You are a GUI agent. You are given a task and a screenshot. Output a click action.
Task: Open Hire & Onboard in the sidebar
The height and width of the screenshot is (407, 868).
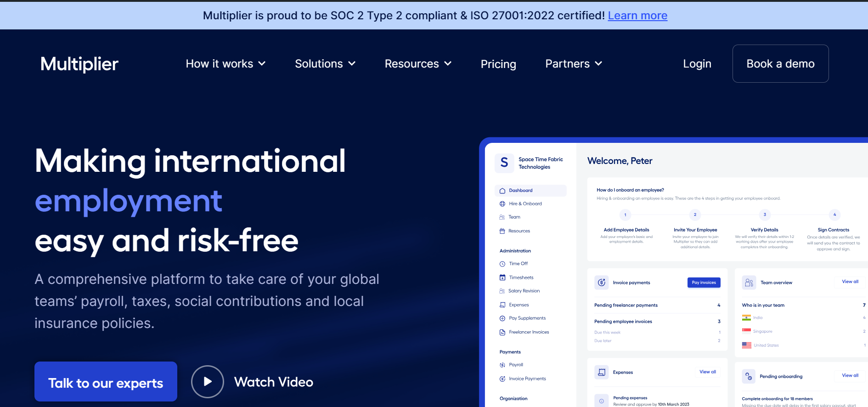click(x=525, y=204)
